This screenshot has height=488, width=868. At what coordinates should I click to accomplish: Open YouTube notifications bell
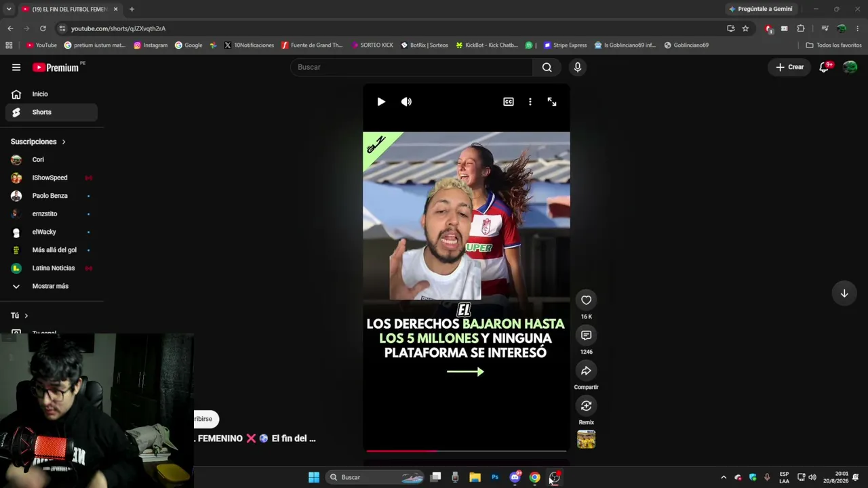point(825,67)
